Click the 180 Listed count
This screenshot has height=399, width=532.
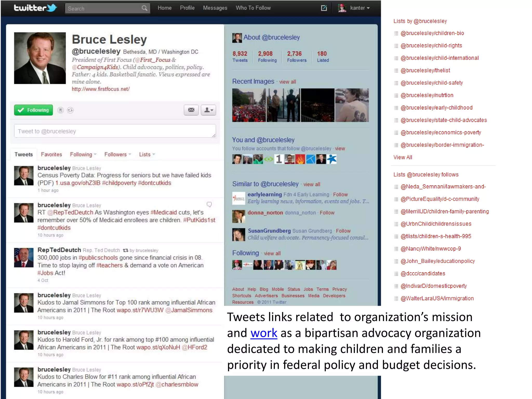point(323,57)
